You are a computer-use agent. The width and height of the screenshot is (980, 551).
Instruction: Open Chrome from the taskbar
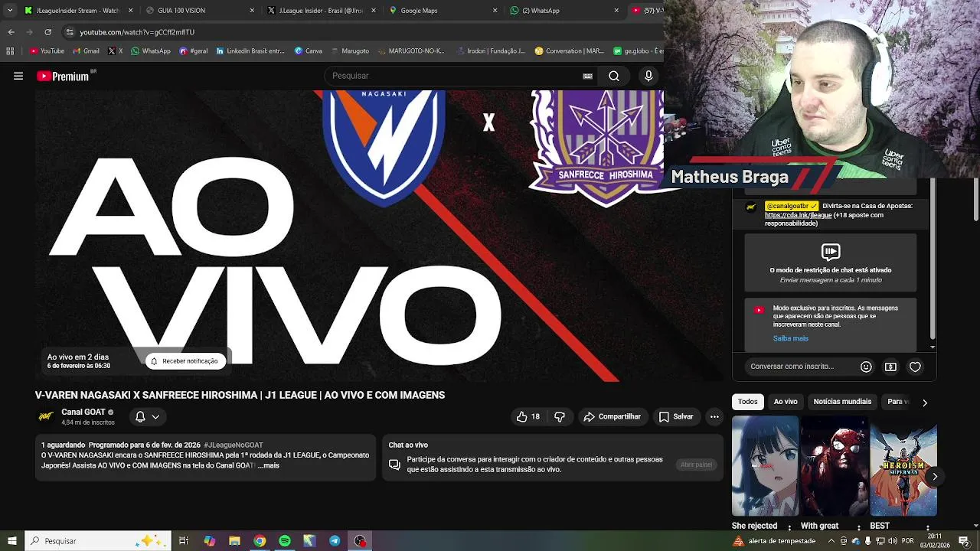tap(260, 541)
